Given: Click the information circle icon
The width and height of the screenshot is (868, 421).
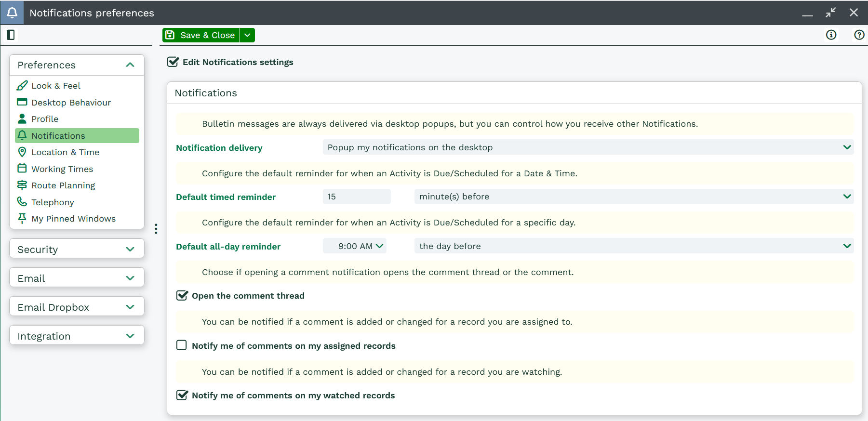Looking at the screenshot, I should [831, 35].
